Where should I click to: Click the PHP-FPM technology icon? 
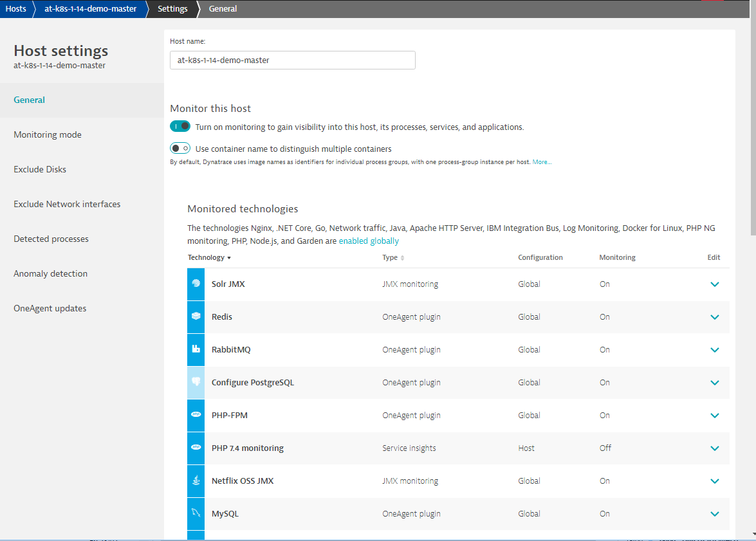(196, 416)
